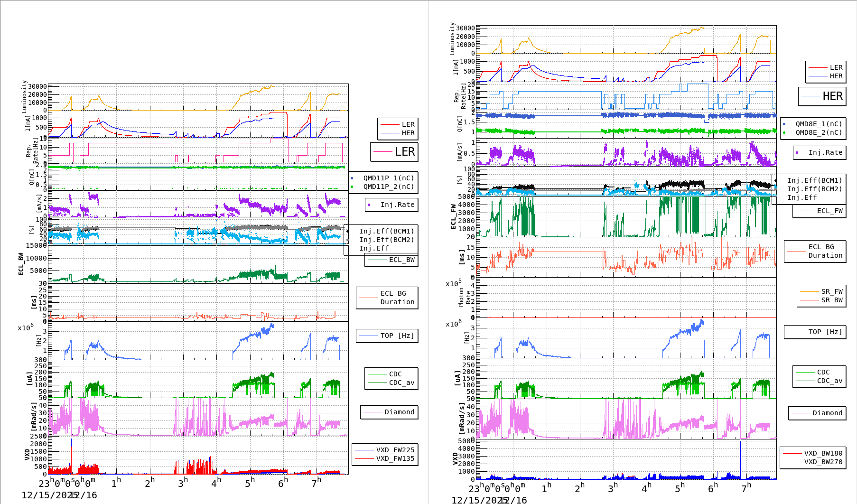Select the Diamond legend in left plot

point(389,412)
